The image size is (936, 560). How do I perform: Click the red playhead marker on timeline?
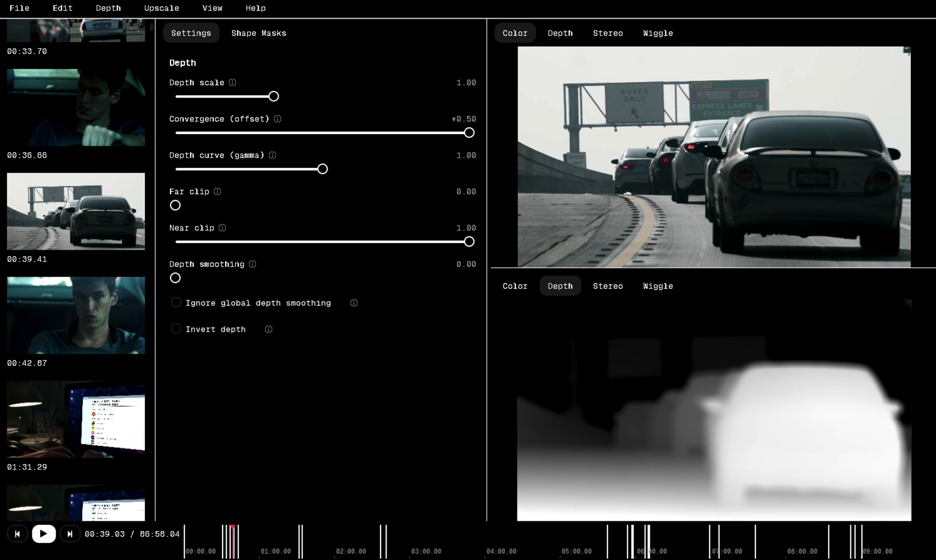coord(233,541)
